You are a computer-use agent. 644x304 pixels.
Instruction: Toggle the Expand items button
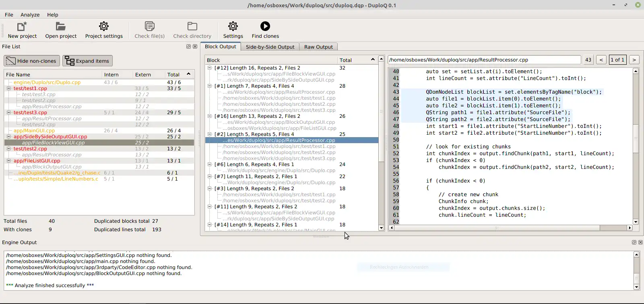click(x=87, y=61)
